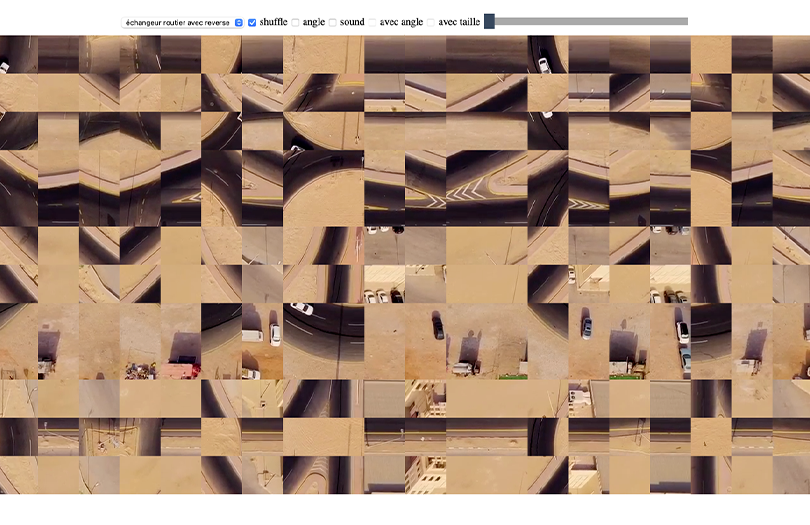The image size is (810, 525).
Task: Uncheck the shuffle checkbox
Action: click(x=252, y=22)
